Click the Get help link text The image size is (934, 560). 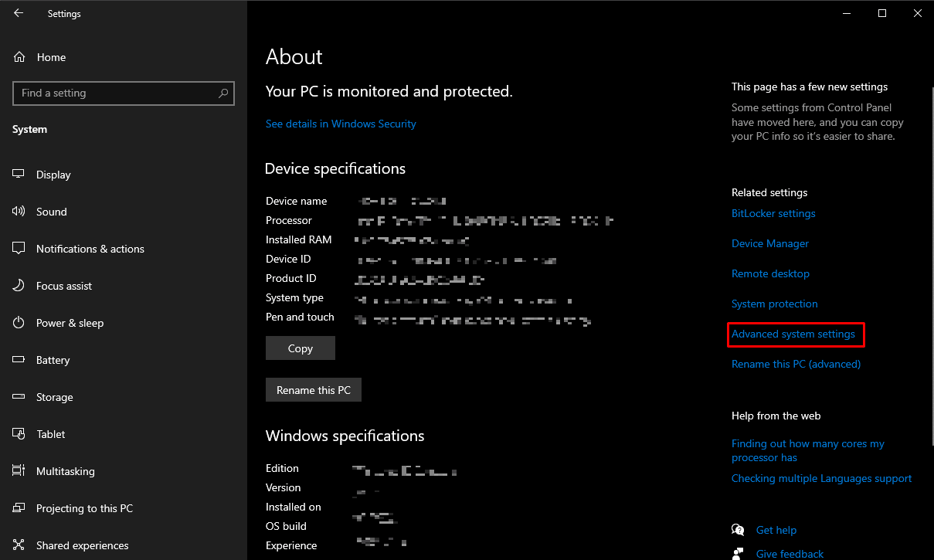776,530
